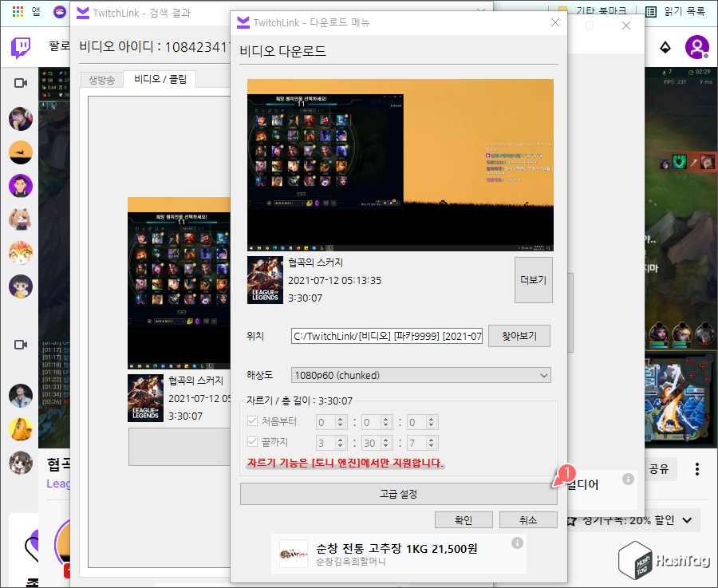The width and height of the screenshot is (718, 588).
Task: Open the Twitch user profile avatar
Action: pos(697,47)
